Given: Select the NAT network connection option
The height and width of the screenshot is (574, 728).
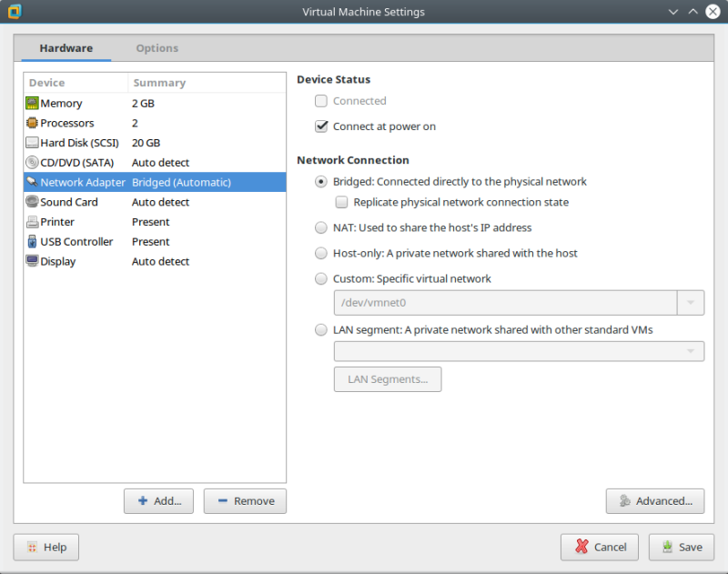Looking at the screenshot, I should coord(320,227).
